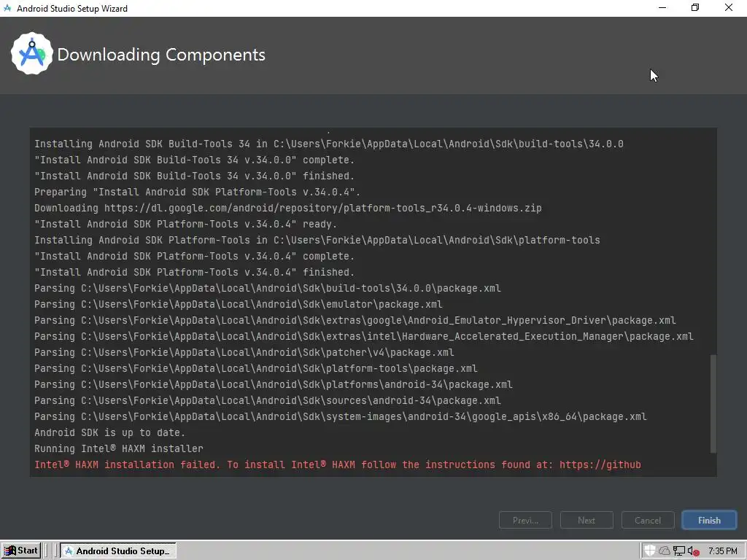The image size is (747, 560).
Task: Open the network tray icon
Action: pos(679,551)
